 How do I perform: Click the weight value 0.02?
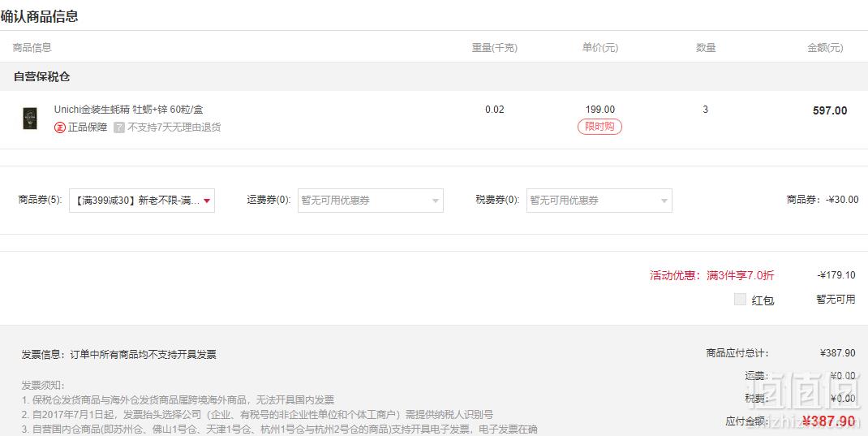click(x=495, y=110)
